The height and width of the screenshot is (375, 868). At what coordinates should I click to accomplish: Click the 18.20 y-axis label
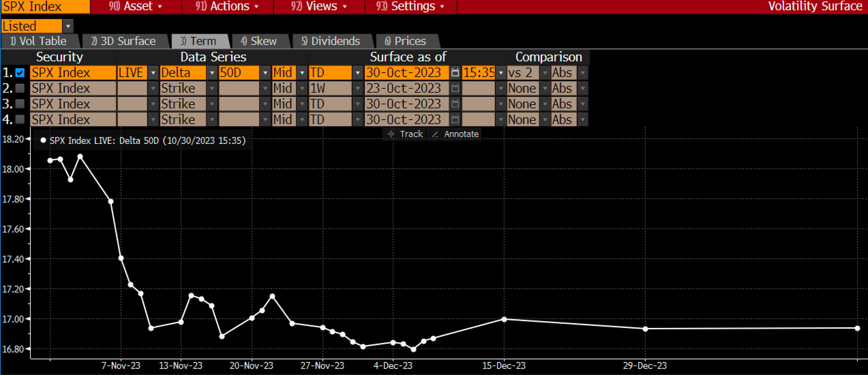coord(13,139)
